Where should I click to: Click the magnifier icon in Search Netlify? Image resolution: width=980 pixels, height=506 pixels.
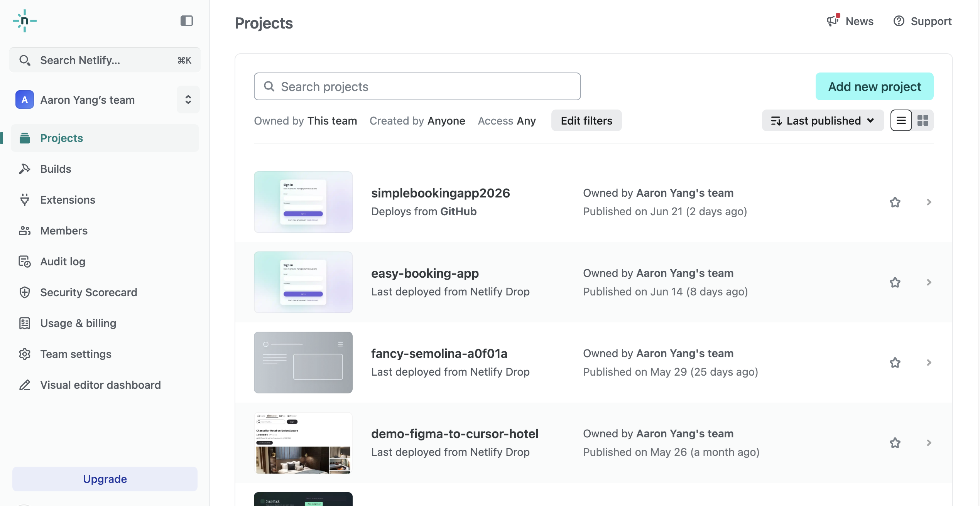[x=25, y=60]
